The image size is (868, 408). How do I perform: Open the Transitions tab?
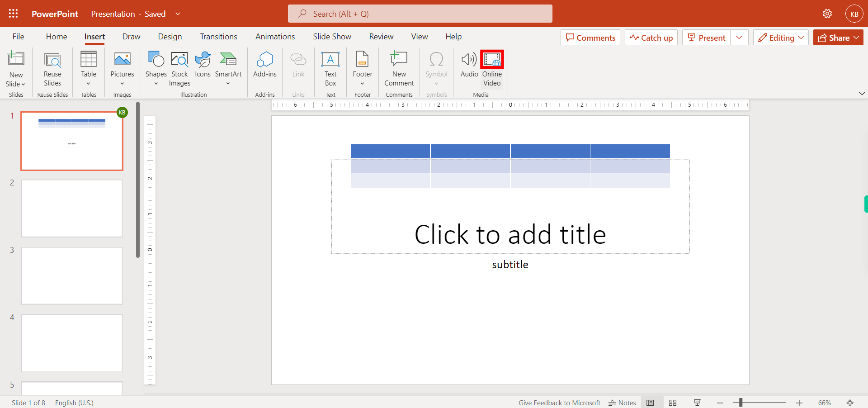coord(218,37)
